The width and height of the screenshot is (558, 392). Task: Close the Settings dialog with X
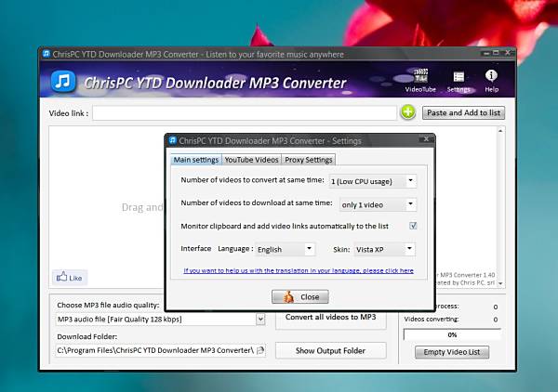pyautogui.click(x=426, y=139)
